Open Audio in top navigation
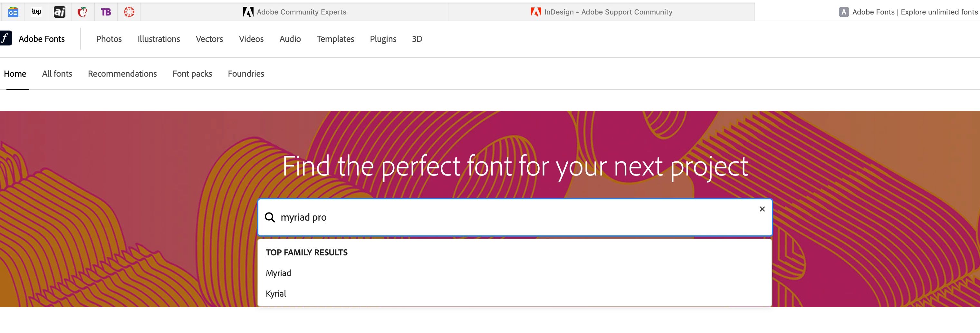Image resolution: width=980 pixels, height=333 pixels. (290, 39)
